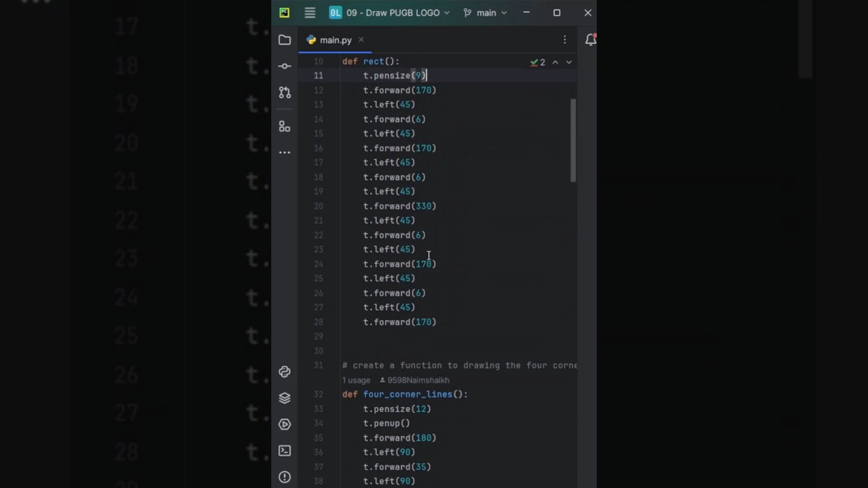Click the editor vertical scrollbar thumb
The height and width of the screenshot is (488, 868).
(573, 140)
